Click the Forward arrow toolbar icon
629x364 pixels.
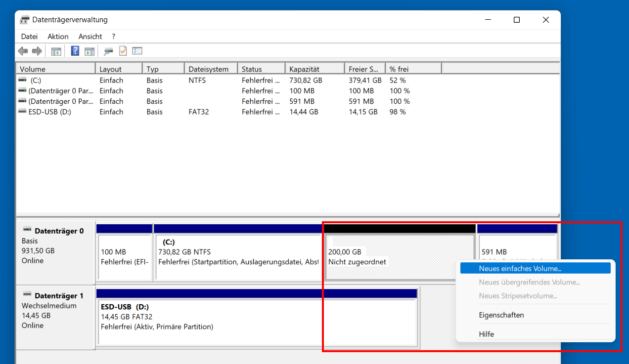[37, 51]
